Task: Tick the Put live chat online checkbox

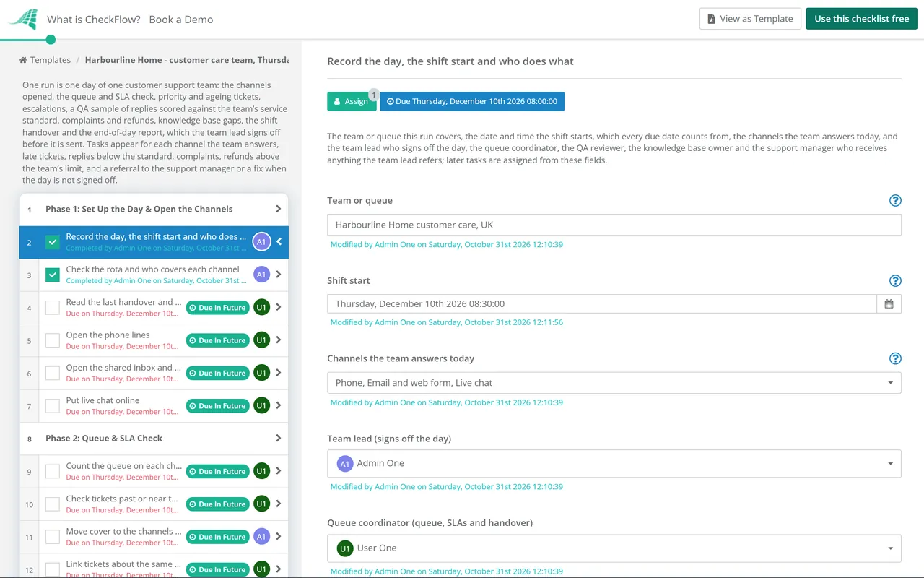Action: (x=53, y=406)
